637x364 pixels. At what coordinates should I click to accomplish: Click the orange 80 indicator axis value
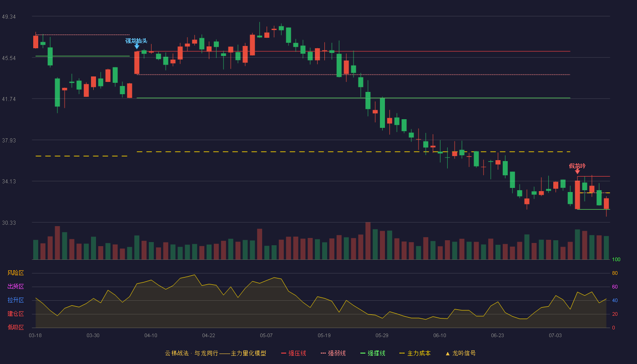[x=615, y=273]
